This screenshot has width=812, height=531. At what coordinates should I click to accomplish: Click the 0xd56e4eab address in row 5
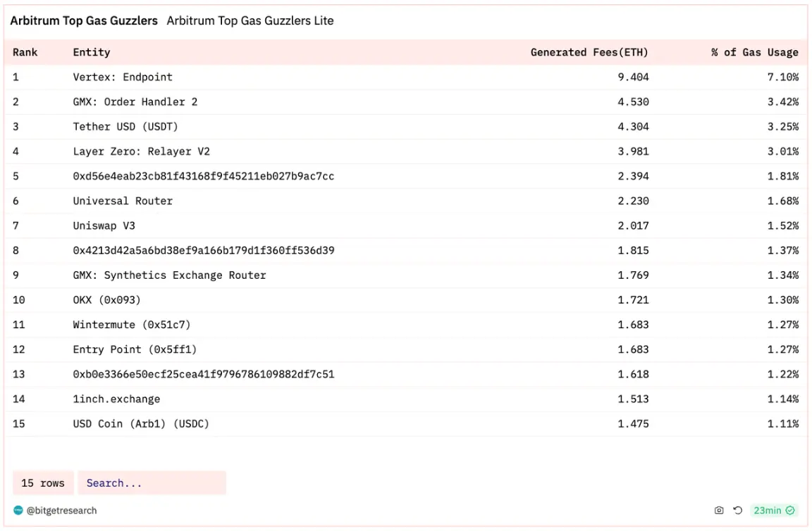(x=204, y=176)
